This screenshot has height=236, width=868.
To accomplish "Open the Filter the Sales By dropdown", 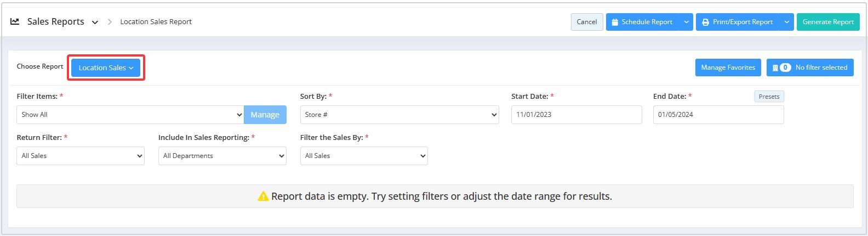I will click(x=364, y=156).
